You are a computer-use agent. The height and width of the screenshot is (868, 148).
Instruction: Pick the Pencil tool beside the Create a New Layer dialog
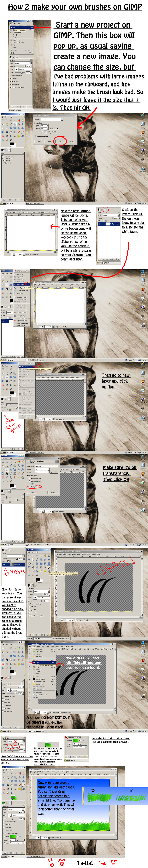tap(19, 473)
